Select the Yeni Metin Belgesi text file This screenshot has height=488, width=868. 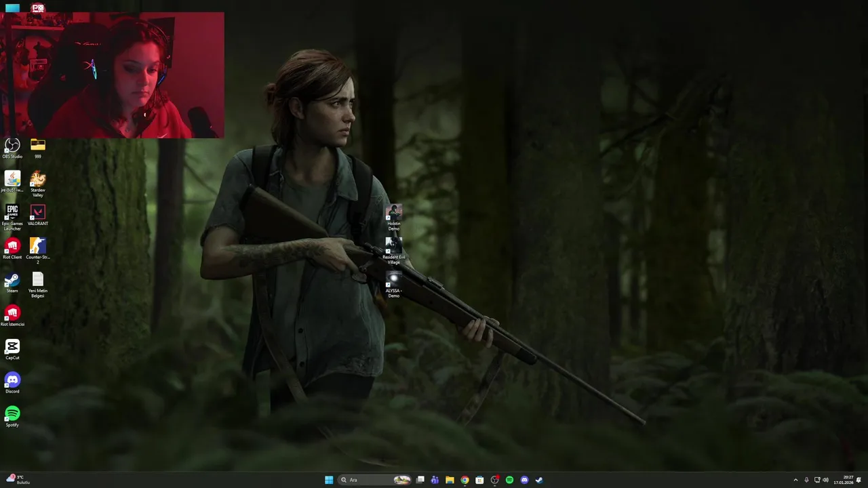(38, 285)
